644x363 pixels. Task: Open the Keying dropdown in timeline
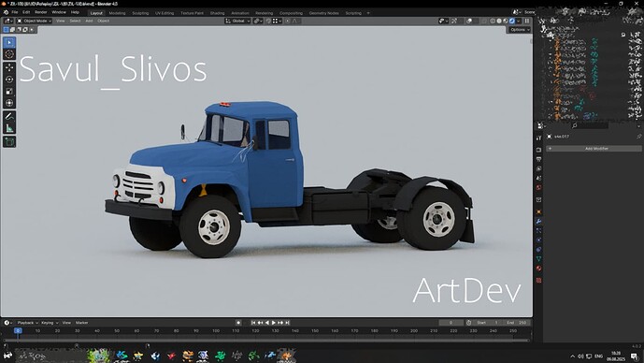click(50, 323)
